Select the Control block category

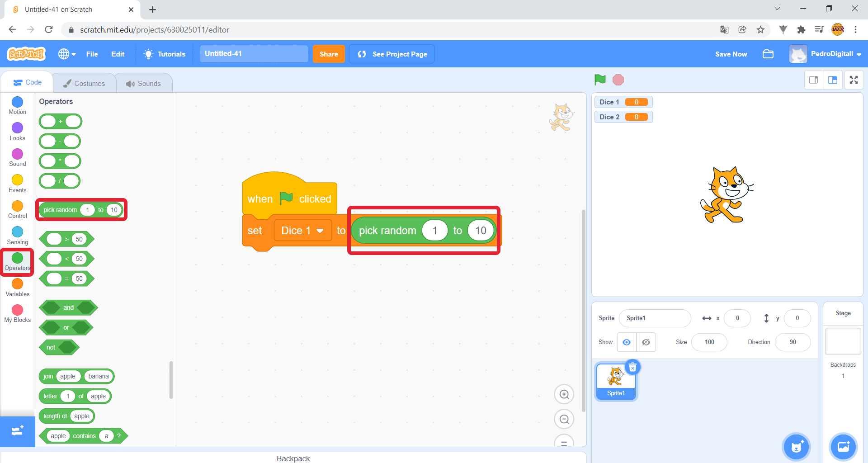[18, 210]
